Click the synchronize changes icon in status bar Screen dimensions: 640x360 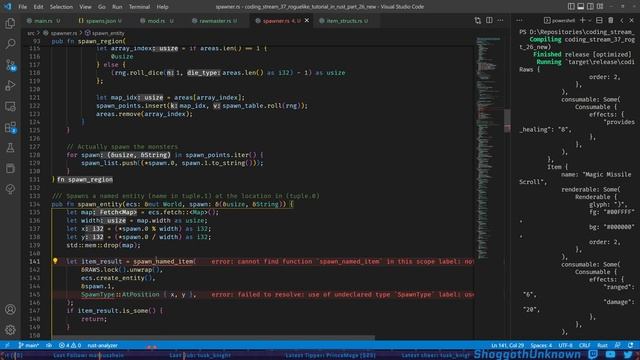pyautogui.click(x=49, y=345)
